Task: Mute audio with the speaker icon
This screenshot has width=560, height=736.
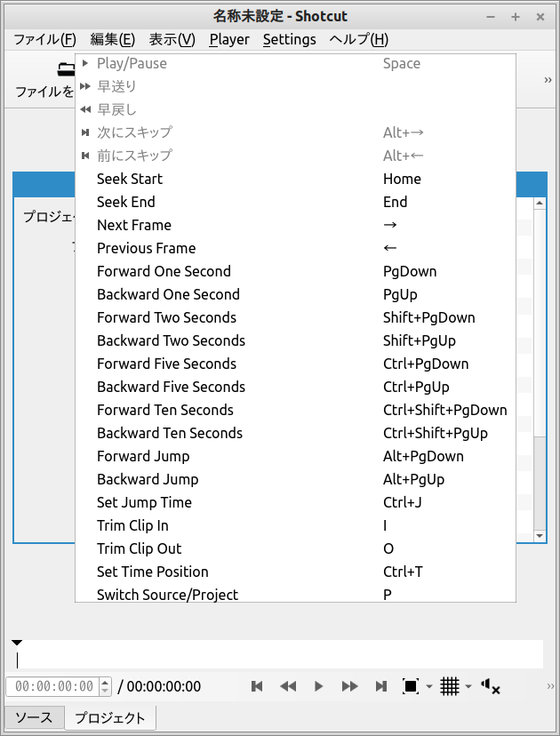Action: [490, 686]
